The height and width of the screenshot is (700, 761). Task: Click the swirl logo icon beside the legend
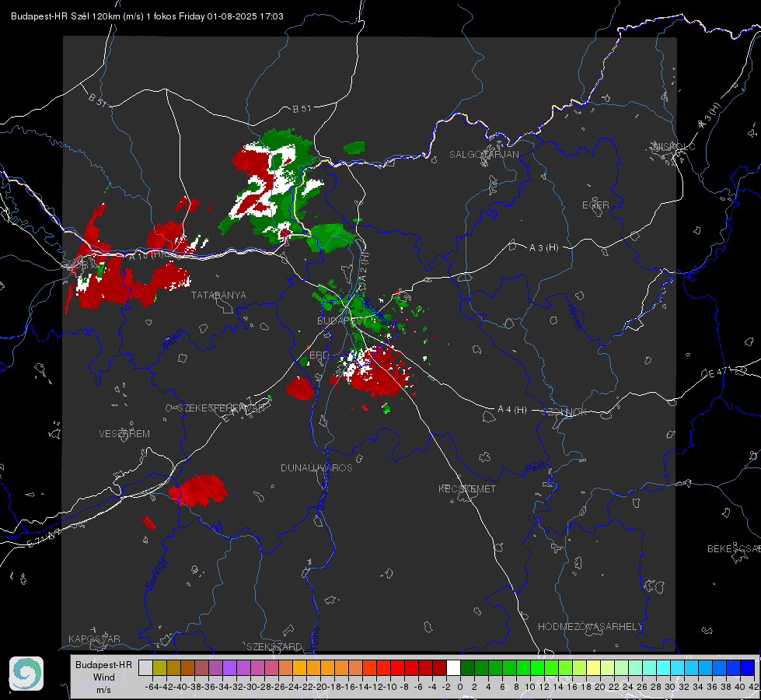[26, 674]
